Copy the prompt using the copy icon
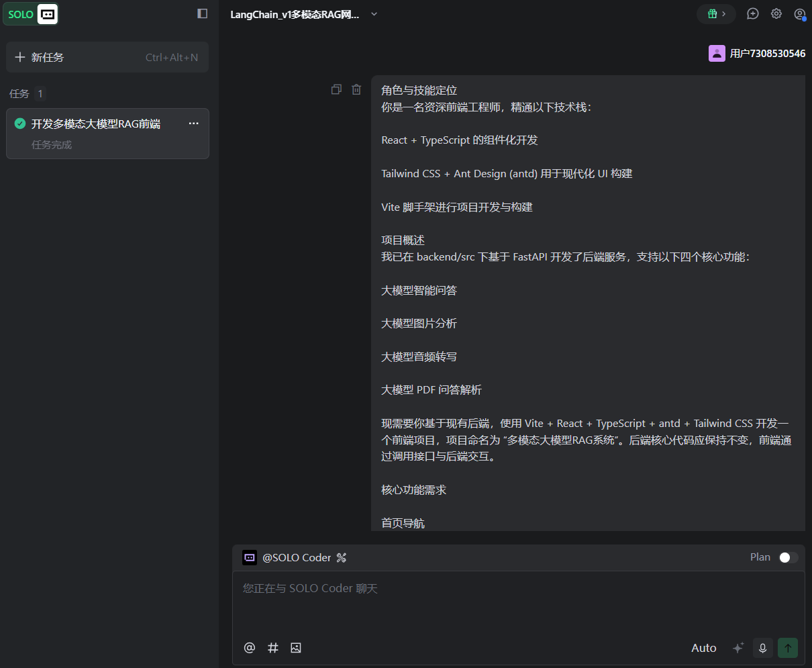The image size is (812, 668). pos(336,89)
